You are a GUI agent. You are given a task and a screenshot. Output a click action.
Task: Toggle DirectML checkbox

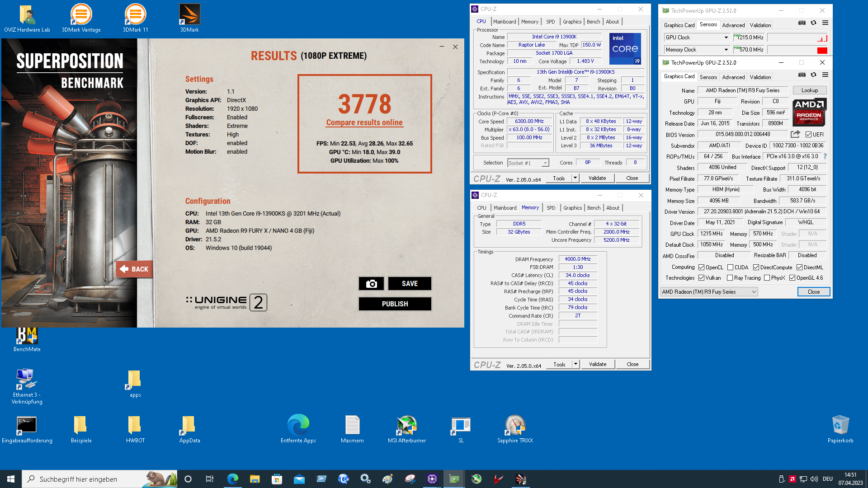pos(799,267)
